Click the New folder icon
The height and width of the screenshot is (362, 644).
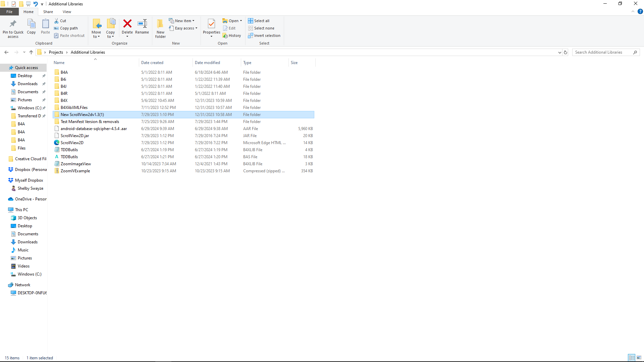click(x=160, y=24)
